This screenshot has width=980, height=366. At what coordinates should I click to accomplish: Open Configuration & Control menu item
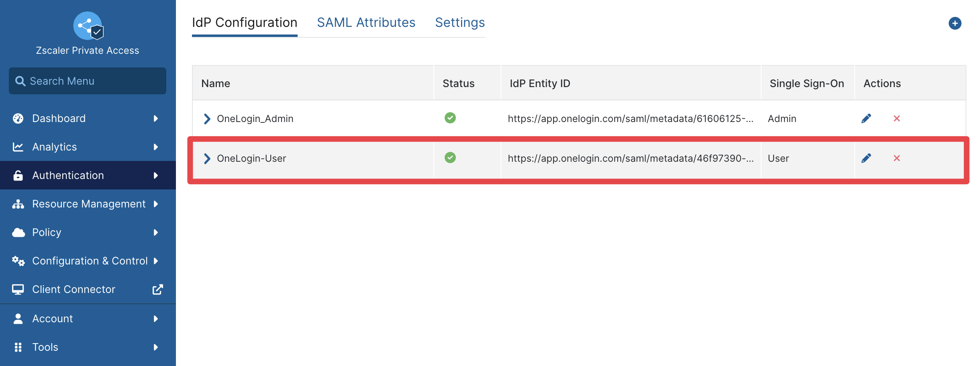tap(88, 261)
